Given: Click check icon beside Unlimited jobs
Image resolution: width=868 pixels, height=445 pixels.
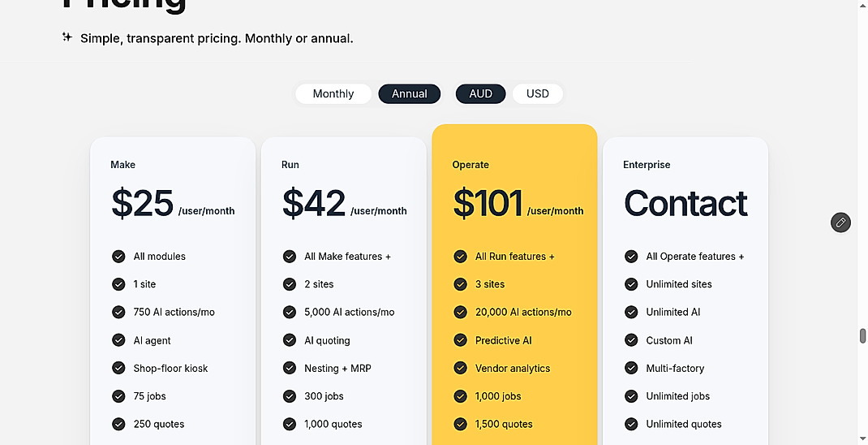Looking at the screenshot, I should (632, 396).
